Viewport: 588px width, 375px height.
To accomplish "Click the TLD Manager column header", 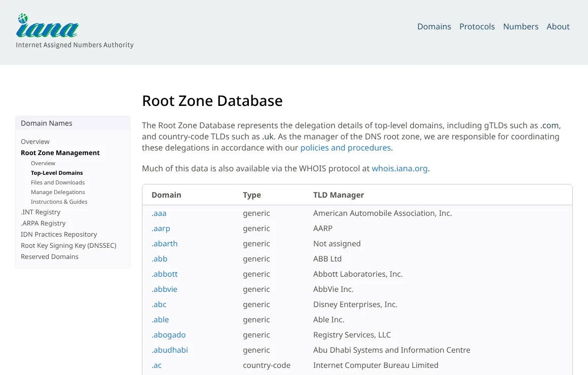I will [339, 196].
